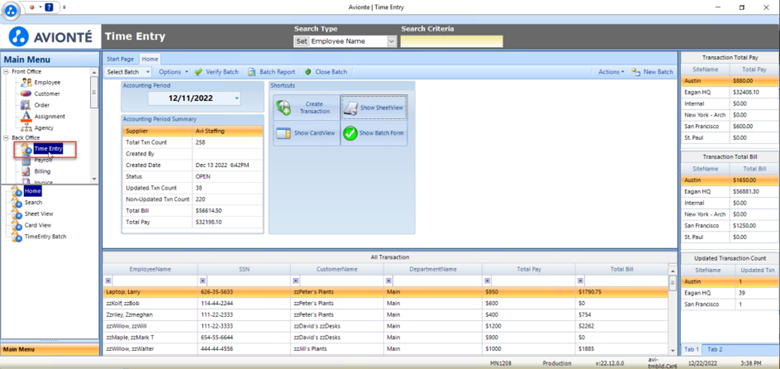Screen dimensions: 780x369
Task: Click the filter icon under CustomerName column
Action: [x=295, y=281]
